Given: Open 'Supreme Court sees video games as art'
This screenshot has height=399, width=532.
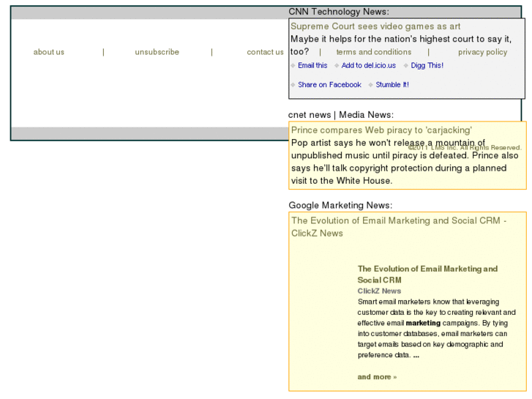Looking at the screenshot, I should [x=375, y=26].
